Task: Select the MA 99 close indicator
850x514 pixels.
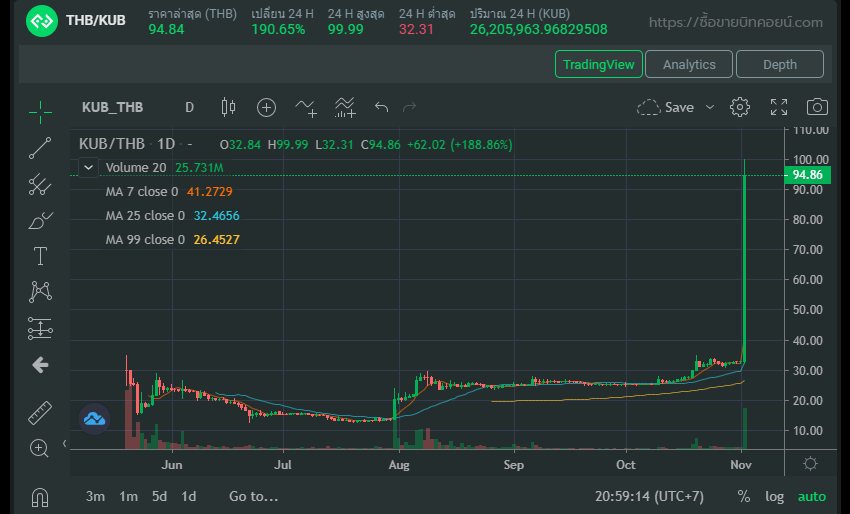Action: [145, 239]
